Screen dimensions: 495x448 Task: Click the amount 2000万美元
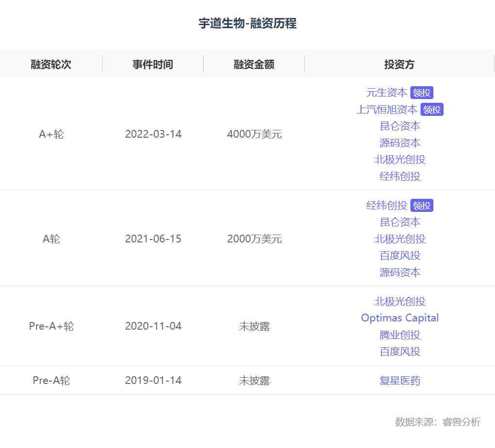tap(254, 239)
